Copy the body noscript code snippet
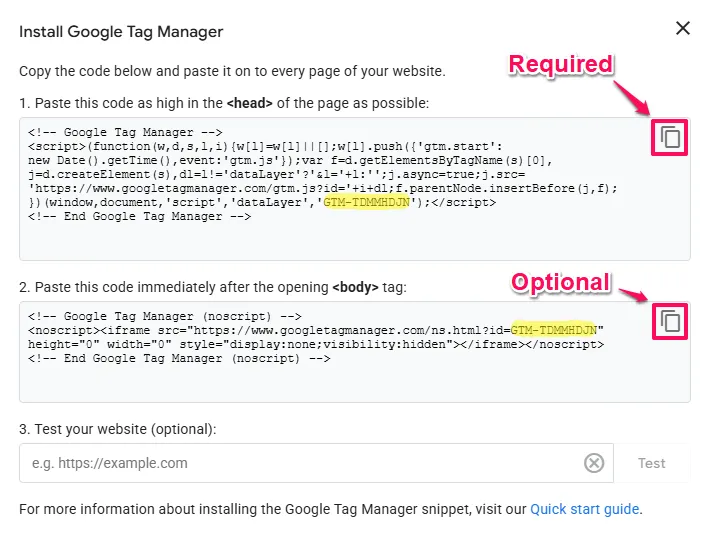 [671, 321]
